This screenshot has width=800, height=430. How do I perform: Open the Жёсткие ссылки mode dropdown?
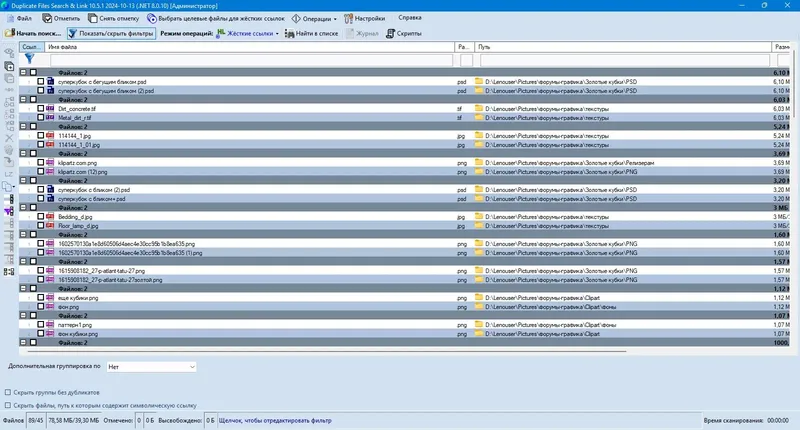(x=247, y=34)
